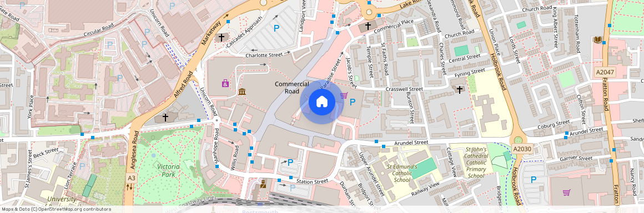The image size is (644, 213).
Task: Click the Beck Street label
Action: pyautogui.click(x=47, y=153)
